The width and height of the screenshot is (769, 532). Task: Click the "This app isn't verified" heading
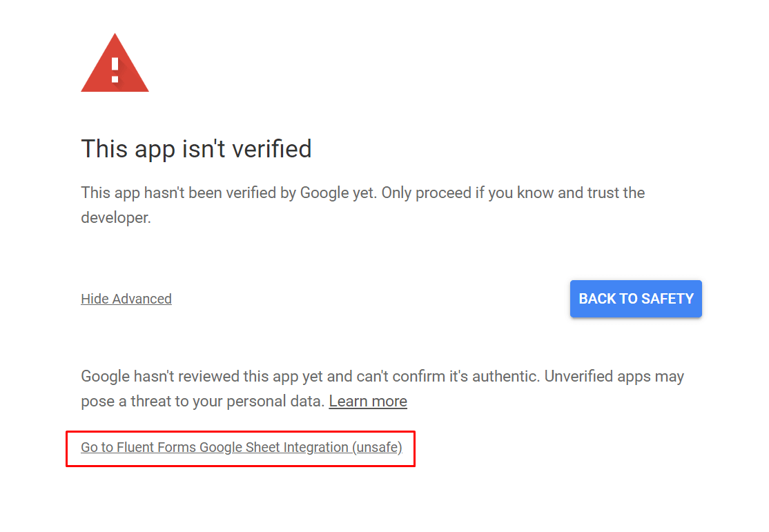(x=196, y=148)
